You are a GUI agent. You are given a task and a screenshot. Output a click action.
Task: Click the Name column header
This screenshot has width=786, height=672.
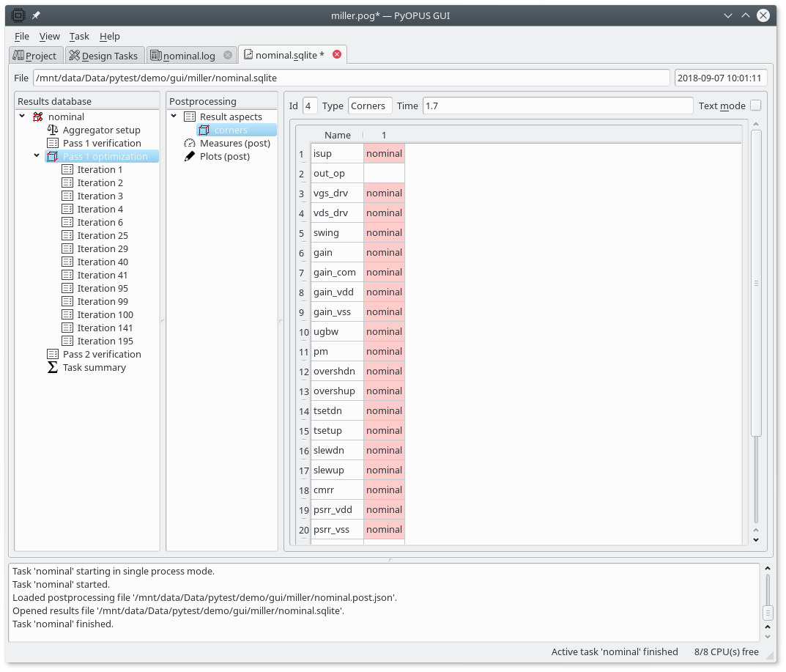337,135
